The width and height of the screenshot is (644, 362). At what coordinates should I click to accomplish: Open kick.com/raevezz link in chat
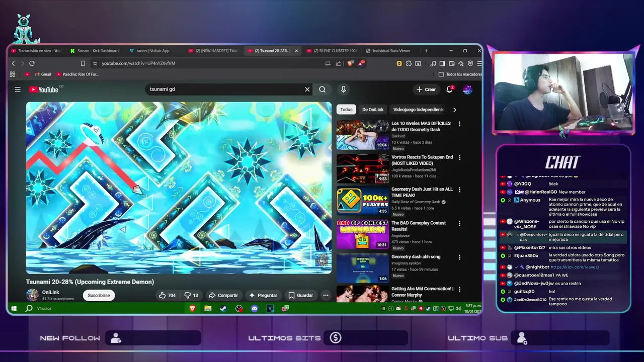(575, 267)
